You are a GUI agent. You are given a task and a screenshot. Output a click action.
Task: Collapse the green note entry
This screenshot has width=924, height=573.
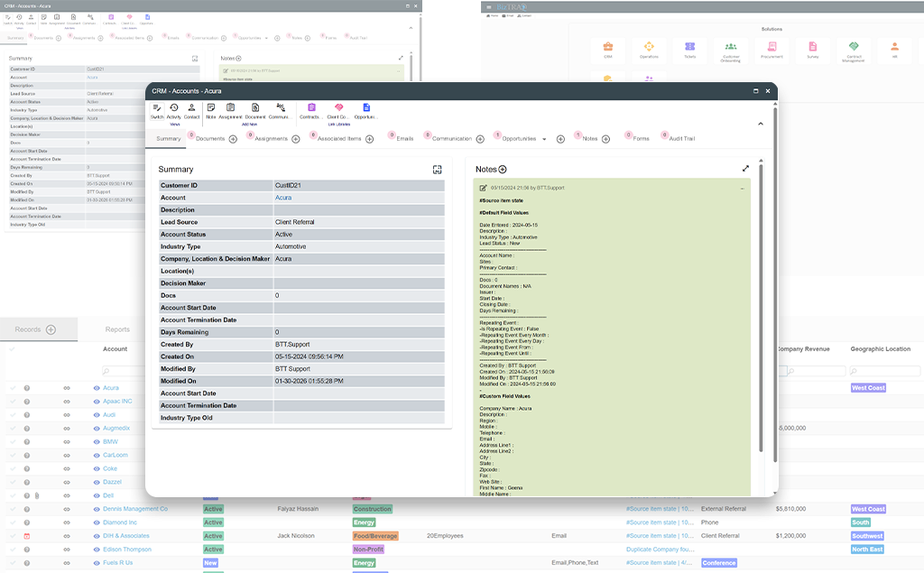click(742, 189)
